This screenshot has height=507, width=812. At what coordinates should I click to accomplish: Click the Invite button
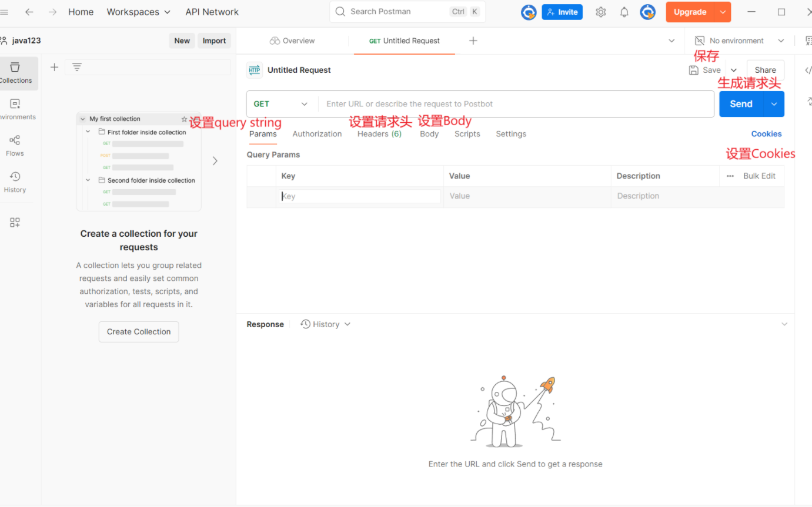click(x=563, y=12)
